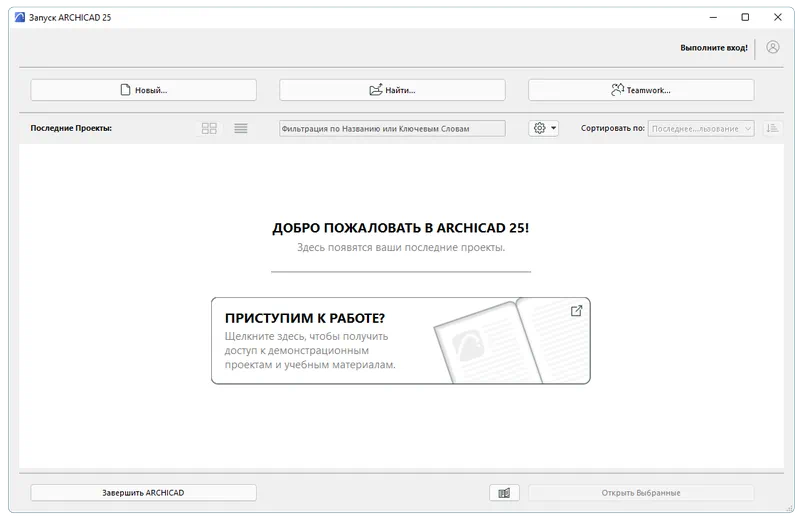Open the gear settings dropdown
Viewport: 800px width, 519px height.
pos(543,128)
